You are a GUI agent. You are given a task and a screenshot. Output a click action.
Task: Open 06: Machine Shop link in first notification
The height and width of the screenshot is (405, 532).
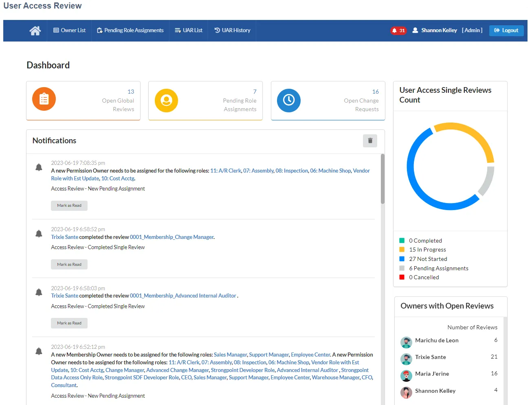pos(330,171)
